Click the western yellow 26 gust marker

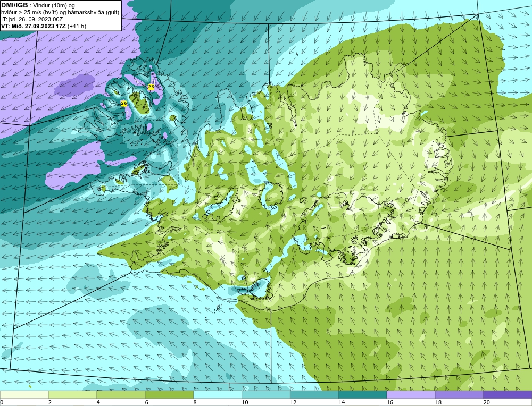pos(124,103)
